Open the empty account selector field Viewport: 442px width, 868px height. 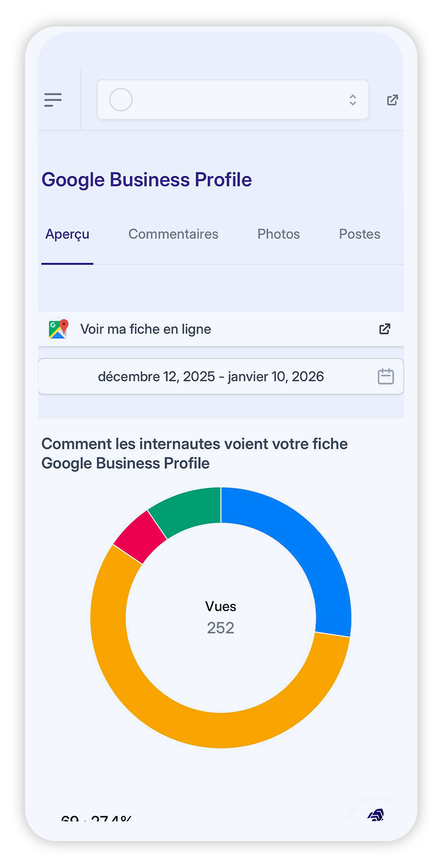233,100
